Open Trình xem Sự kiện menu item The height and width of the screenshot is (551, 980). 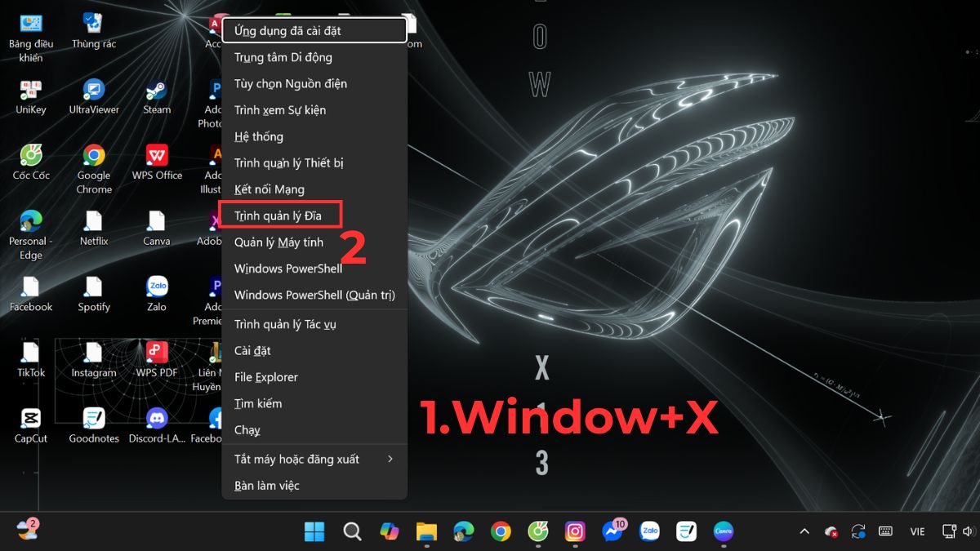[x=315, y=110]
